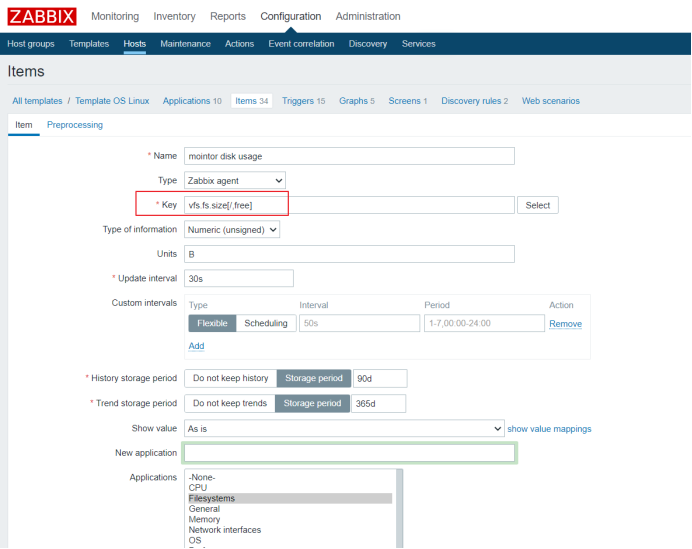This screenshot has width=692, height=549.
Task: Select Filesystems in Applications list
Action: point(290,498)
